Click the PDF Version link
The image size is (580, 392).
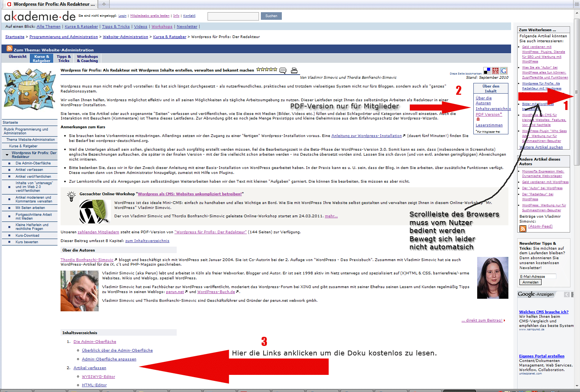(x=489, y=114)
